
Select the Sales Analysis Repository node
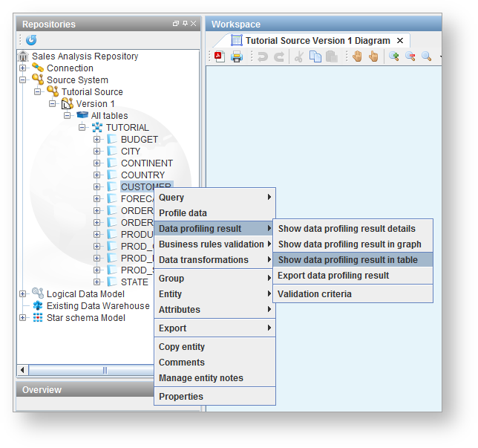[85, 56]
